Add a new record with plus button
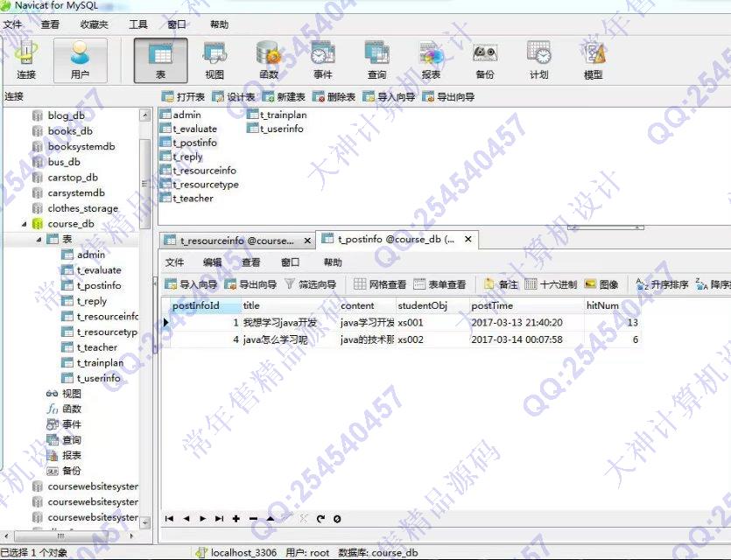The image size is (731, 560). pos(236,519)
